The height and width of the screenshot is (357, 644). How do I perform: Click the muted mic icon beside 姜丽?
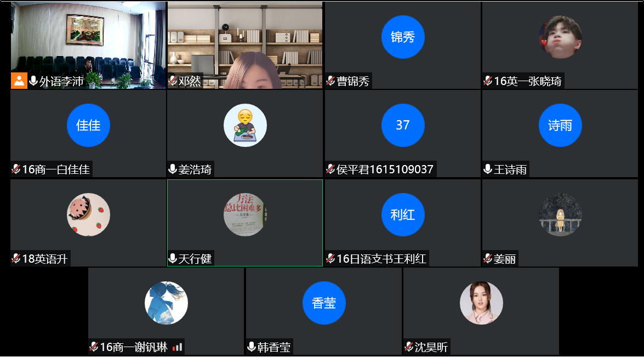click(x=488, y=258)
